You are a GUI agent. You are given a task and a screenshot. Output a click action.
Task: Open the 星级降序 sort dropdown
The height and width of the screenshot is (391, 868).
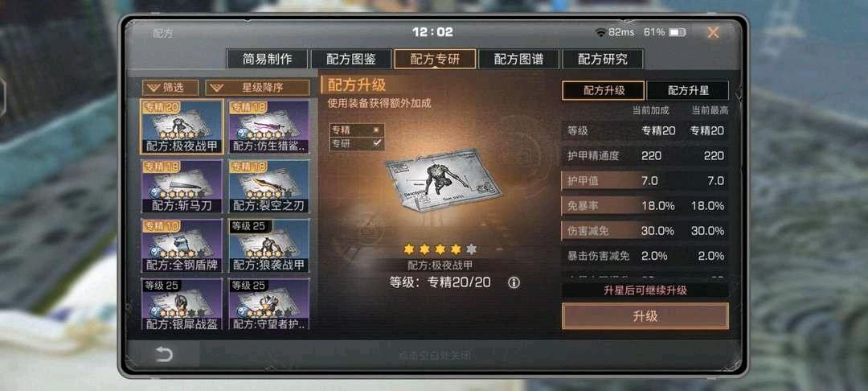(x=257, y=88)
